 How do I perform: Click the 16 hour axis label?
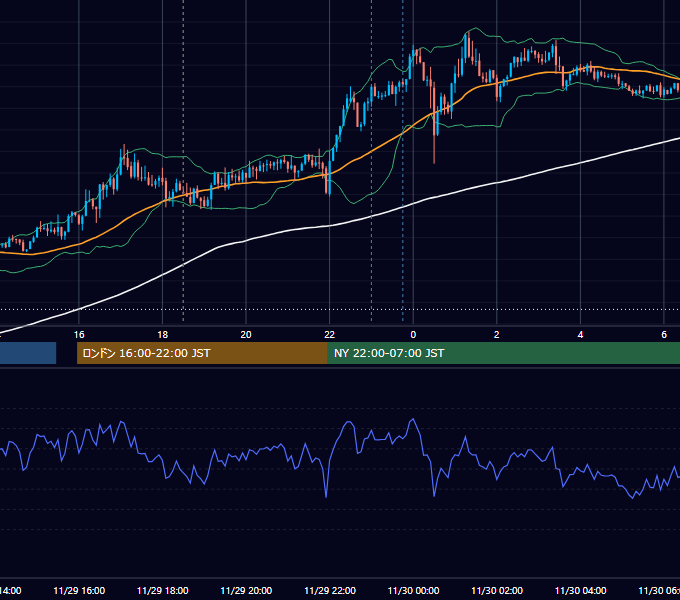tap(79, 335)
